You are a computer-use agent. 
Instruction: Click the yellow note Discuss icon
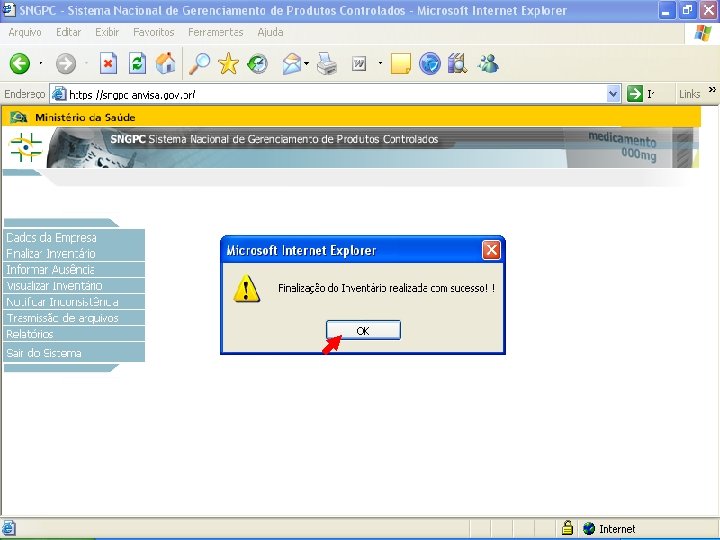click(400, 63)
